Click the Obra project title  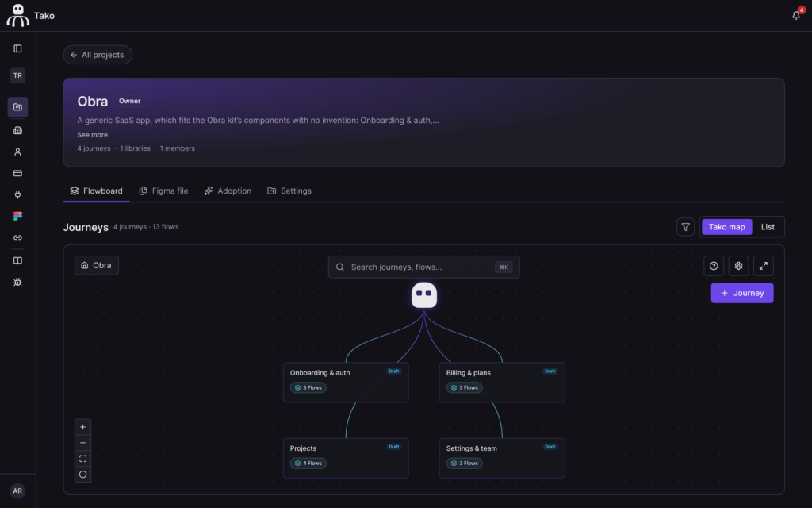tap(92, 101)
